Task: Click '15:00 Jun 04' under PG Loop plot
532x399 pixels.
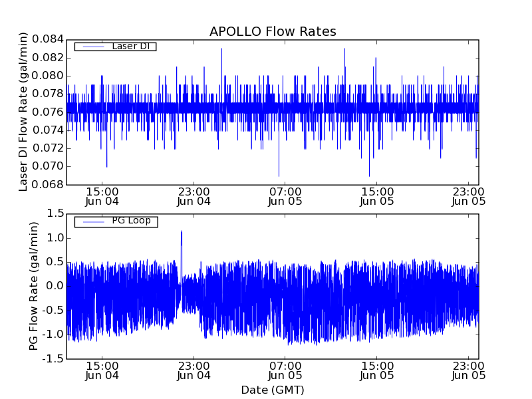Action: point(102,371)
